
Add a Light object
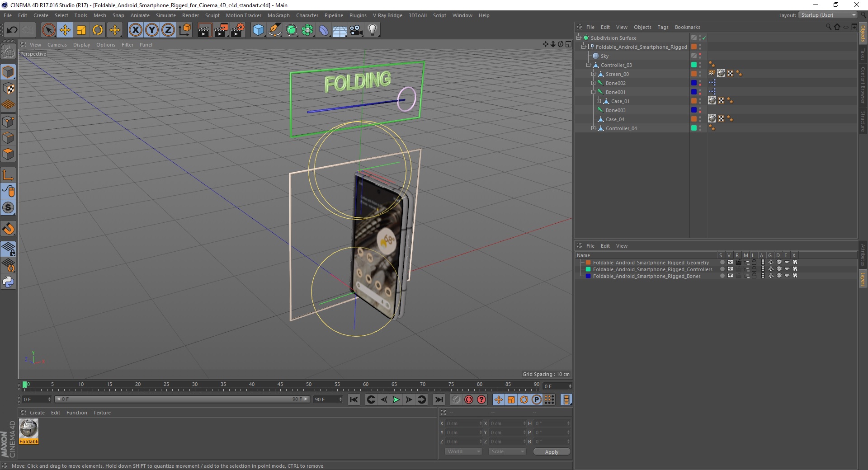point(373,30)
